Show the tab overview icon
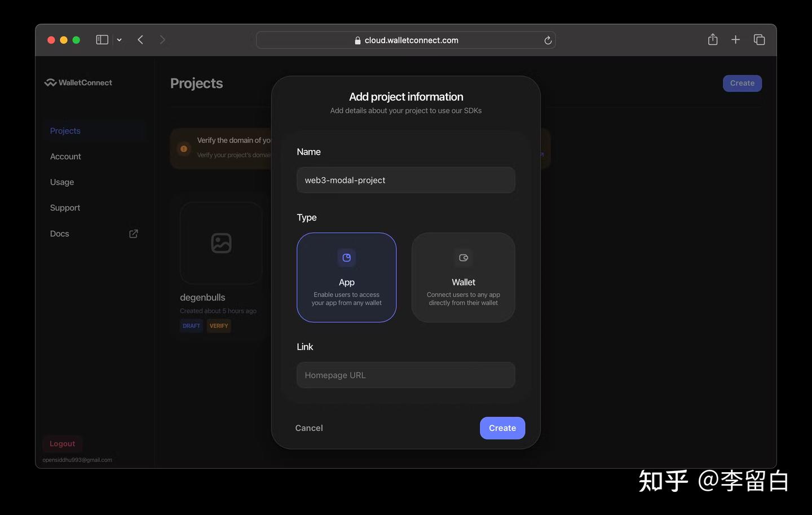 coord(760,39)
